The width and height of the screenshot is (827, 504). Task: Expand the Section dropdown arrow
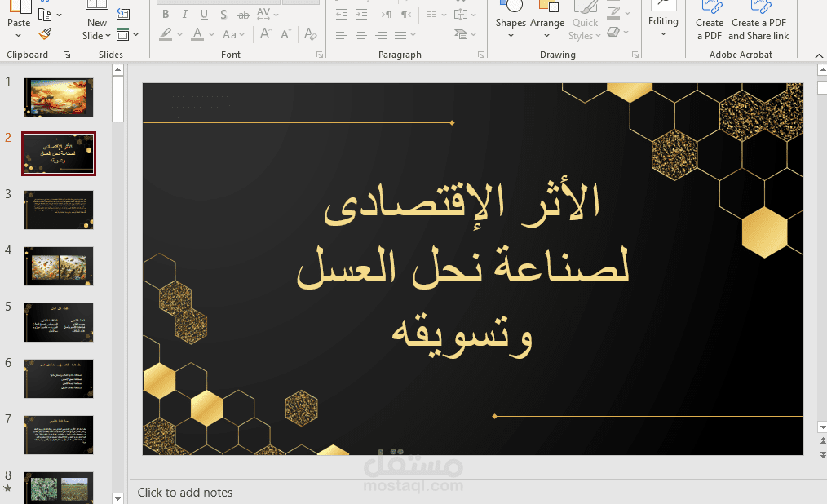tap(136, 35)
